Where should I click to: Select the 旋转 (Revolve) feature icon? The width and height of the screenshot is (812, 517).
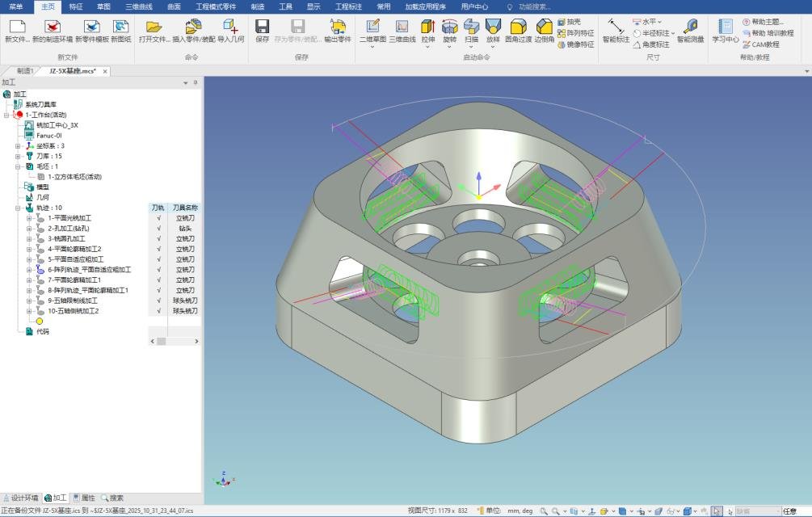tap(449, 27)
